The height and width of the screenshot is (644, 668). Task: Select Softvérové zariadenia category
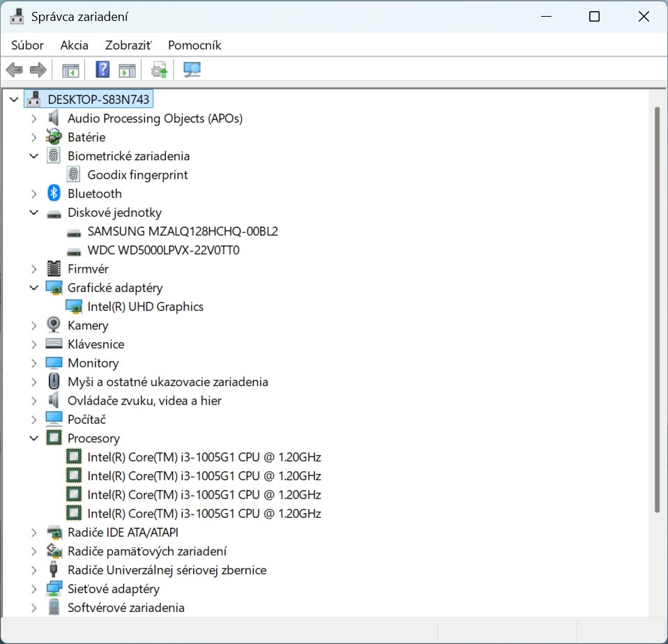[126, 607]
